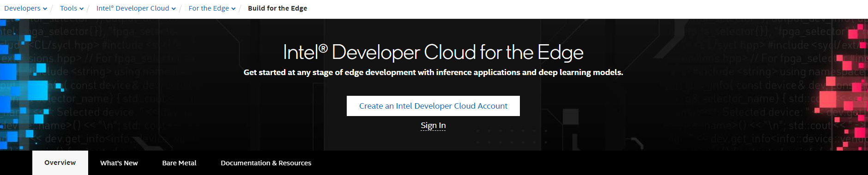Open the Developers breadcrumb link

(22, 8)
